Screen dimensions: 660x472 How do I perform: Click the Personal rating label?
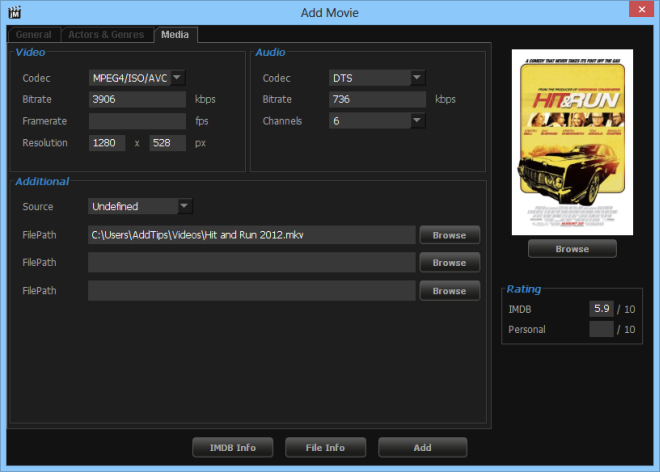(527, 330)
